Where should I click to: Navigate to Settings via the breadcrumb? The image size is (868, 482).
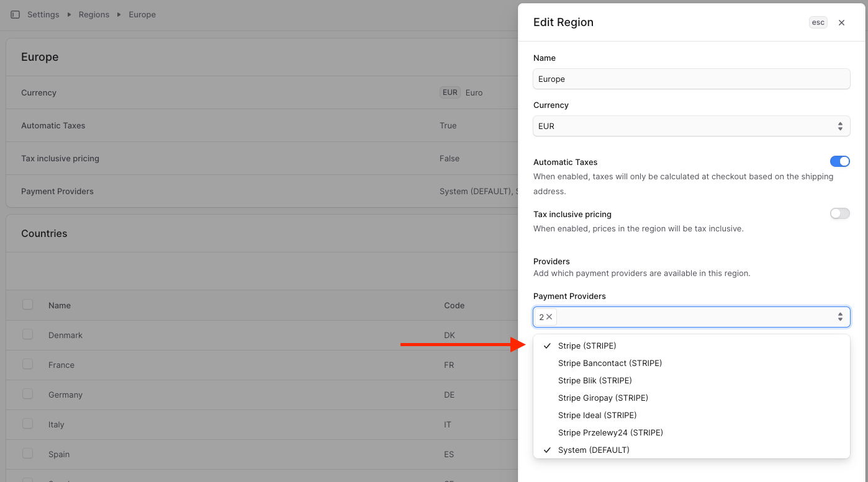[x=43, y=14]
